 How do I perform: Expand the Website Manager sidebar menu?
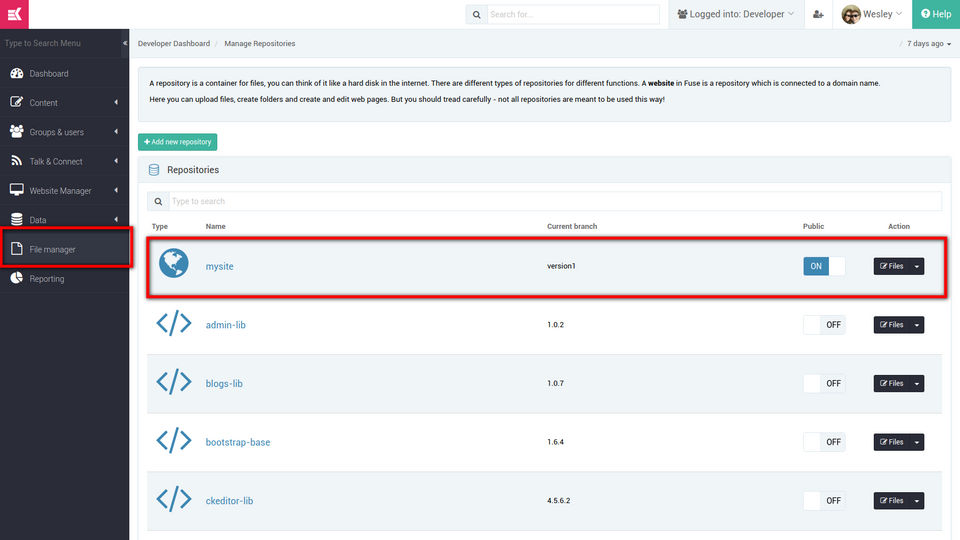65,190
